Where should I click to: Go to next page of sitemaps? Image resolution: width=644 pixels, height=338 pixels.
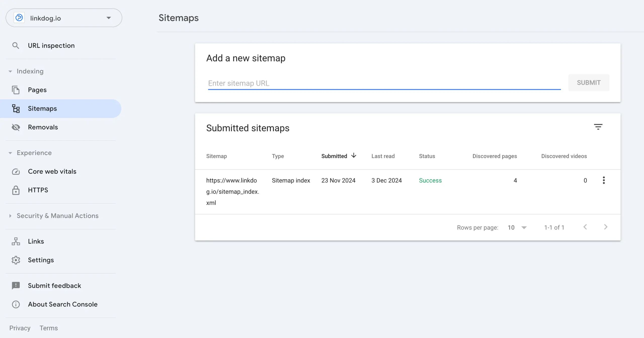click(606, 227)
